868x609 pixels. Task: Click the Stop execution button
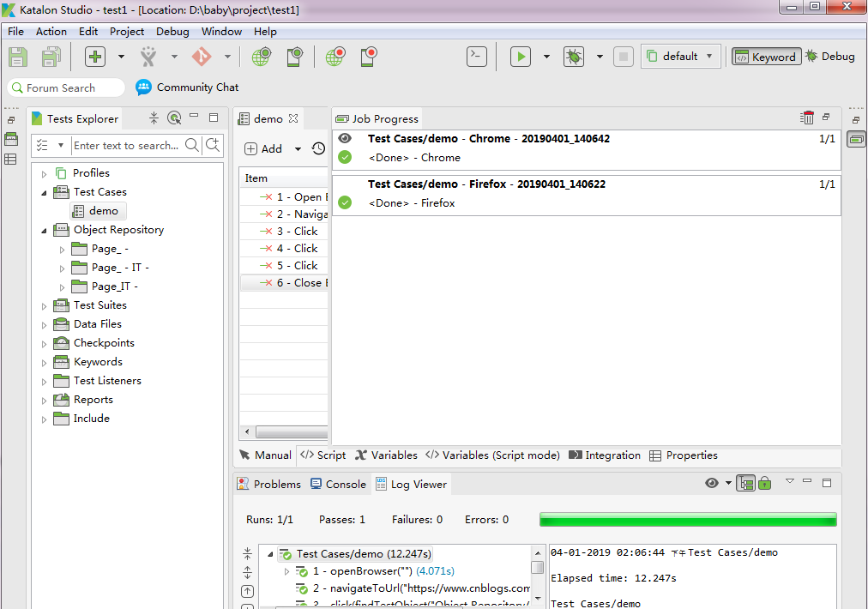click(x=624, y=57)
